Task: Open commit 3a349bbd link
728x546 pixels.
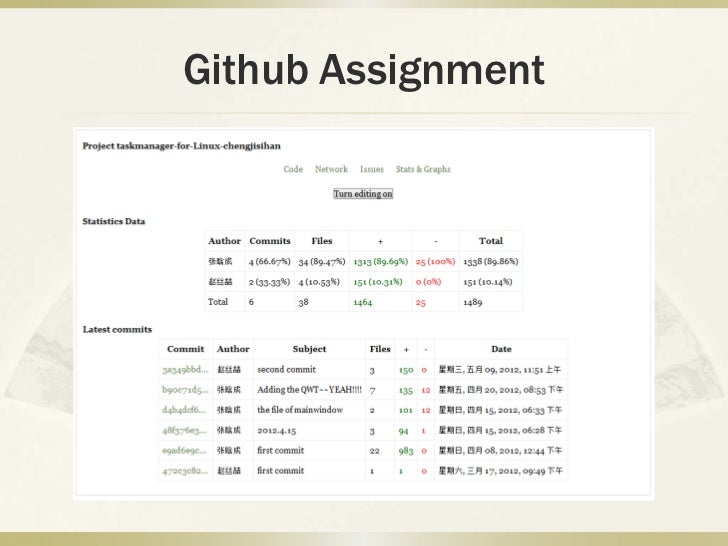Action: click(x=185, y=370)
